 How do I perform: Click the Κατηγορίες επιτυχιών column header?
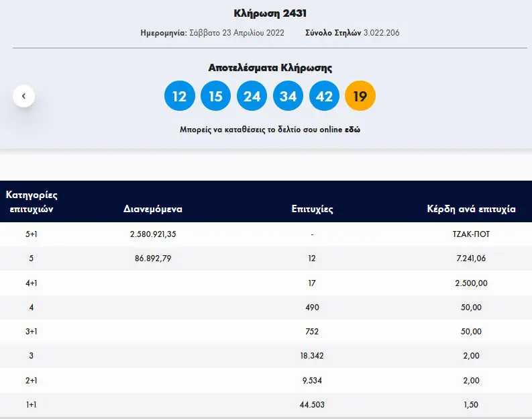coord(32,201)
